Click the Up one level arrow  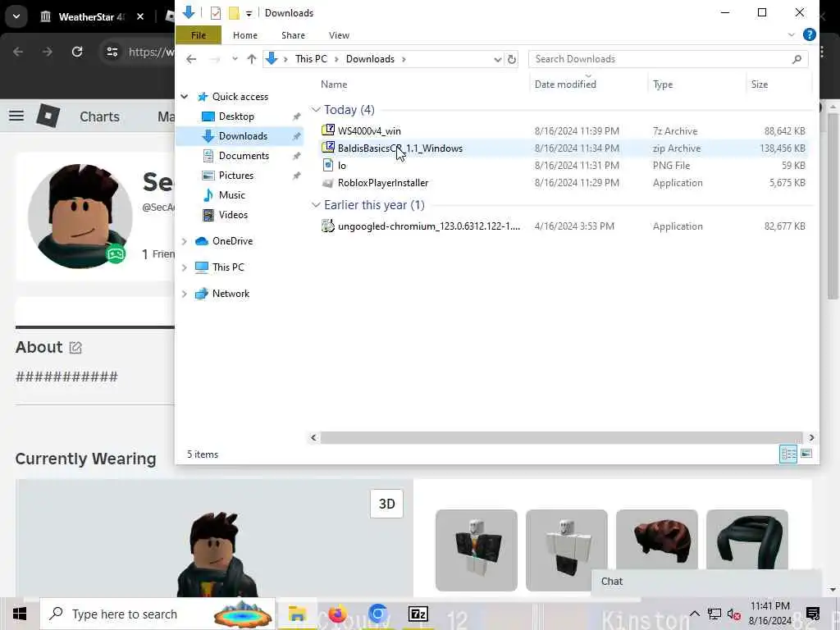coord(251,59)
